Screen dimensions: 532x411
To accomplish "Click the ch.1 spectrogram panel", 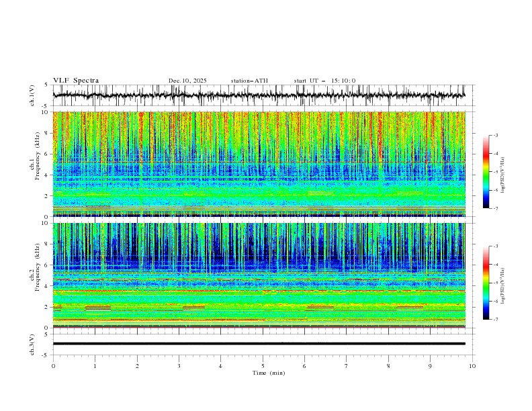I will 259,164.
